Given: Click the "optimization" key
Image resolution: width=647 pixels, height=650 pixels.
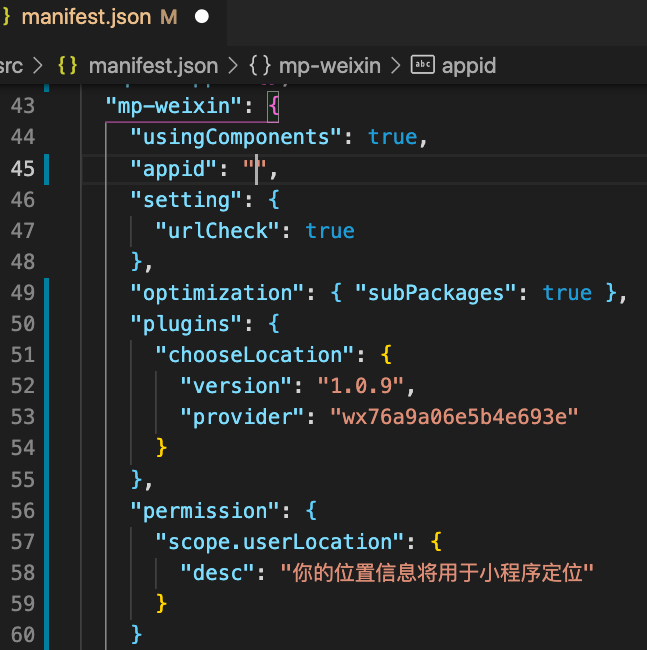Looking at the screenshot, I should tap(217, 293).
